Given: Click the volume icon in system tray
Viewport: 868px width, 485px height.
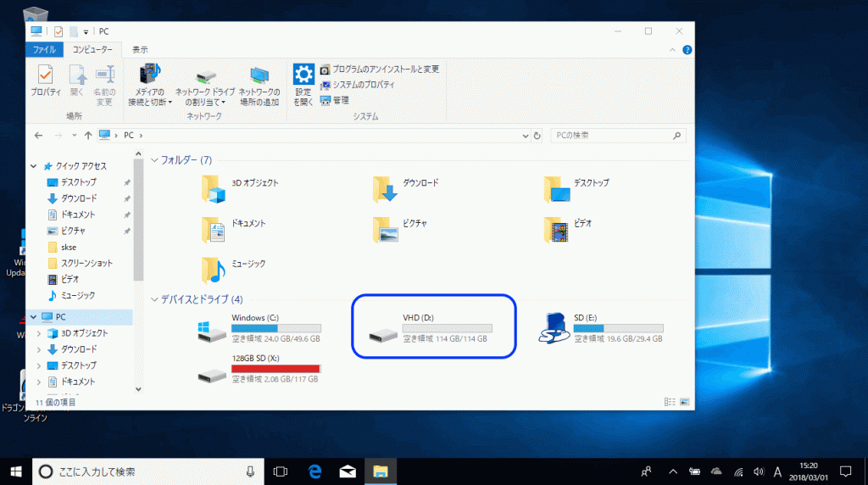Looking at the screenshot, I should pos(759,472).
